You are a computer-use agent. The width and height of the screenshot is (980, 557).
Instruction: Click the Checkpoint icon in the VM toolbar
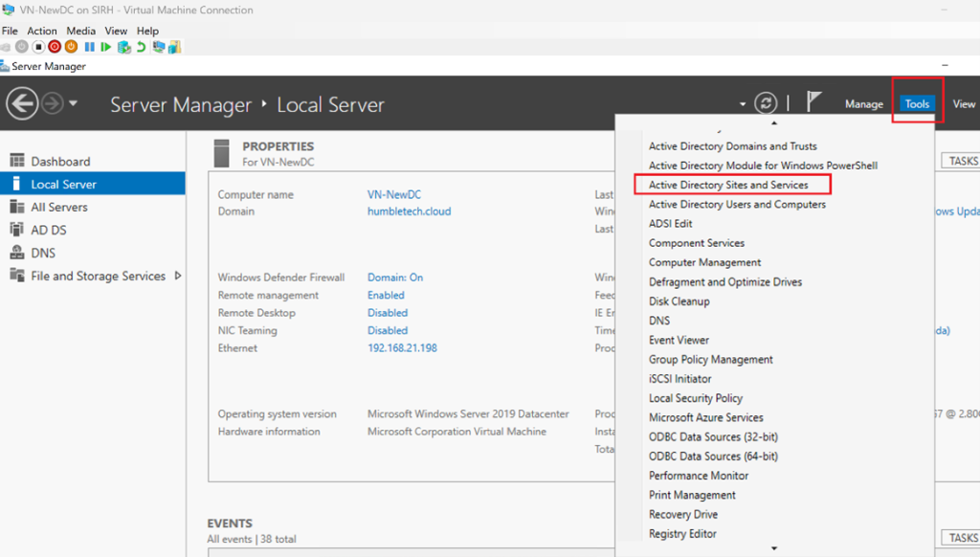pyautogui.click(x=123, y=47)
